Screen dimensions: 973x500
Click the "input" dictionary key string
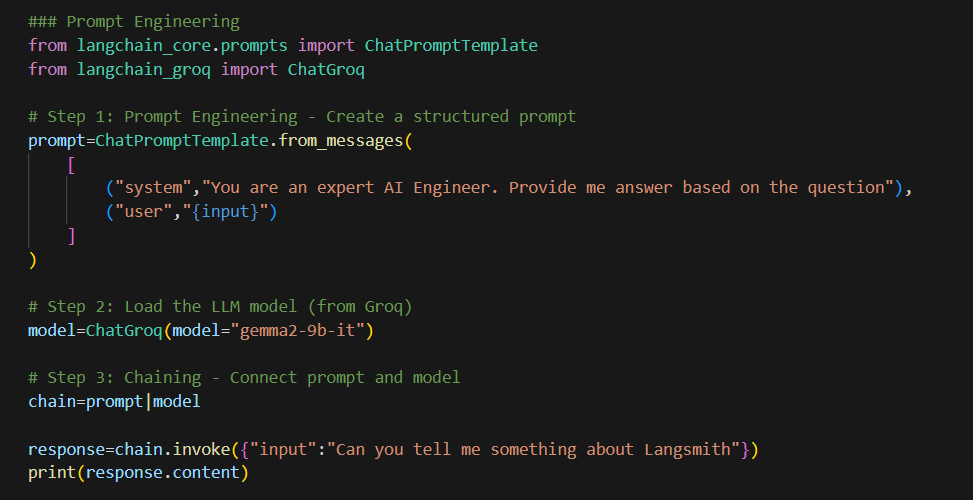287,449
